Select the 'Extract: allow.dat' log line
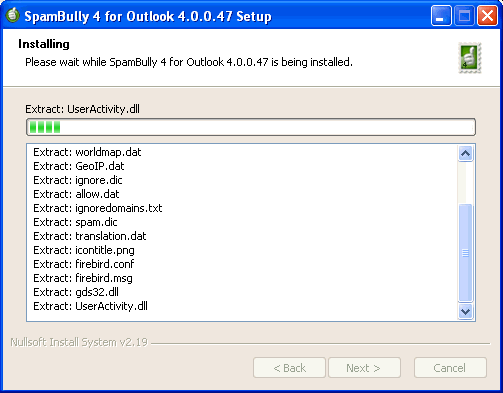The height and width of the screenshot is (393, 503). 76,194
